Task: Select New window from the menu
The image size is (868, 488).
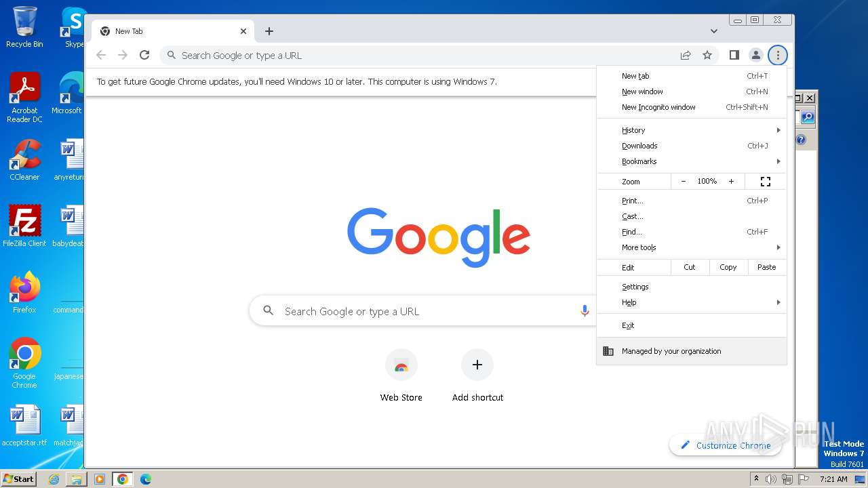Action: [692, 91]
